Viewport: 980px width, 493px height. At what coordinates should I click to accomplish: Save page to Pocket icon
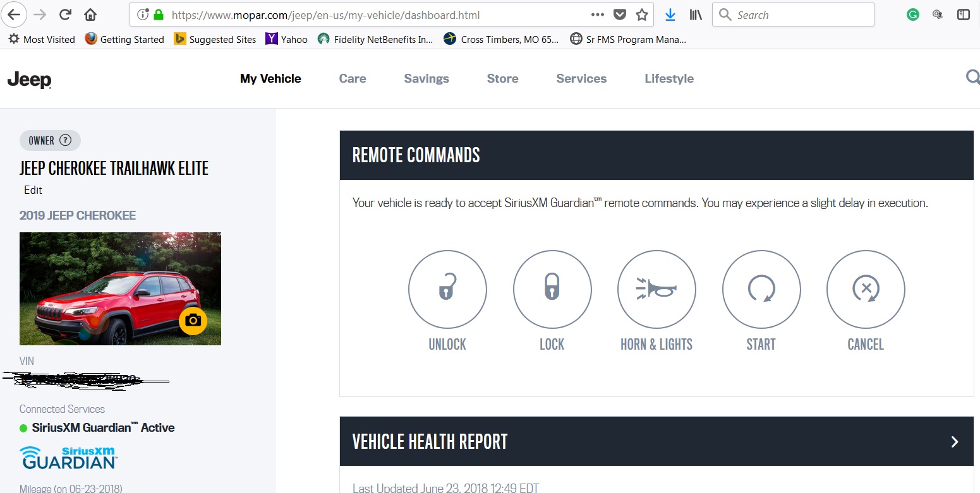point(620,15)
